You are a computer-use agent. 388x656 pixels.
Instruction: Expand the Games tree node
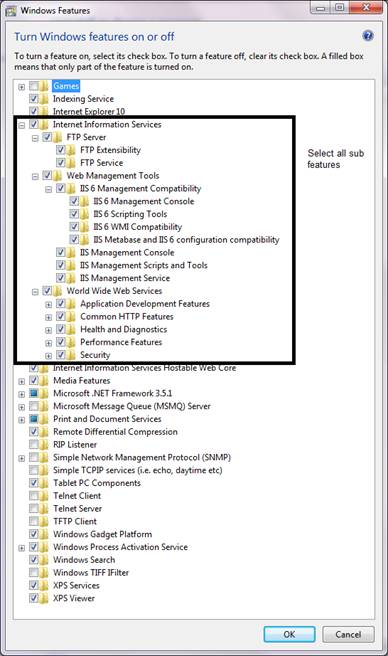click(x=21, y=87)
